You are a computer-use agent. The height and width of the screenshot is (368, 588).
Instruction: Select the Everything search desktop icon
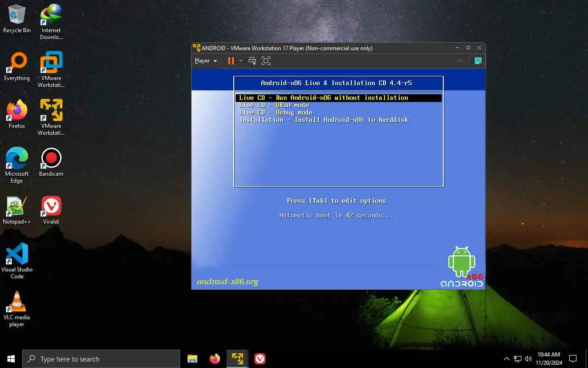tap(17, 67)
